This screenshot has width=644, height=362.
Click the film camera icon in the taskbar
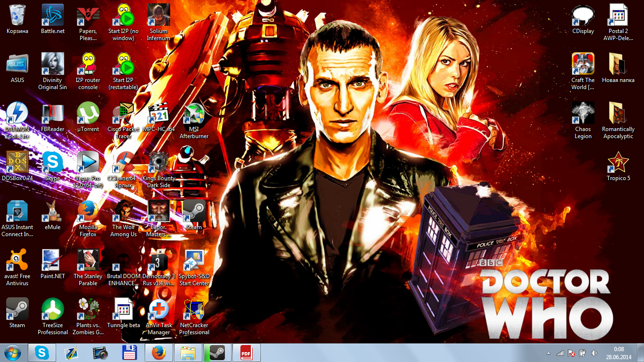click(100, 353)
